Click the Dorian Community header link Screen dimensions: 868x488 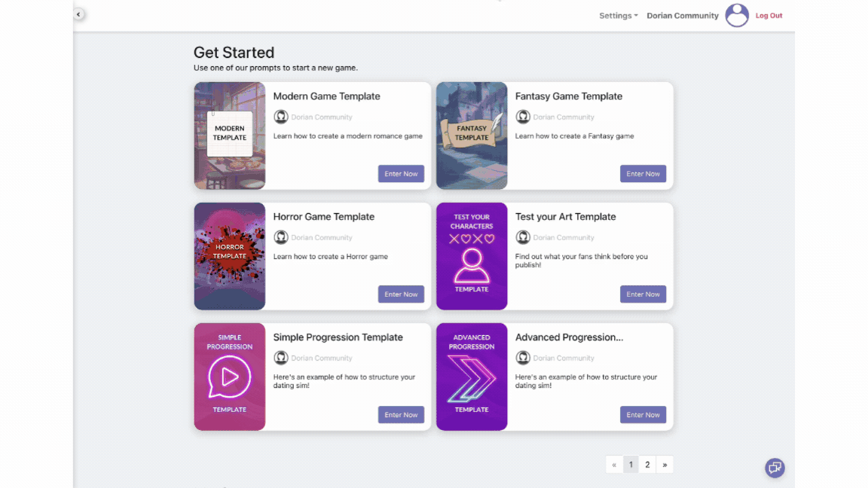pyautogui.click(x=683, y=16)
